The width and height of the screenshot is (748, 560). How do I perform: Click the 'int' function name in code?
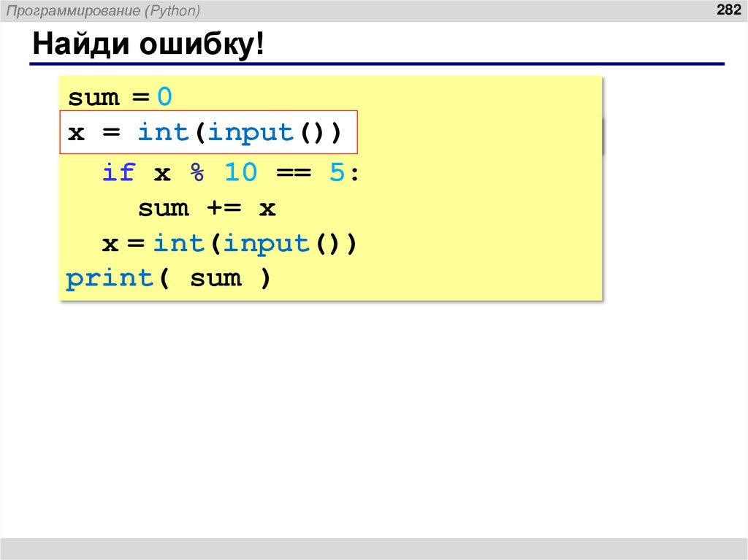pyautogui.click(x=163, y=132)
